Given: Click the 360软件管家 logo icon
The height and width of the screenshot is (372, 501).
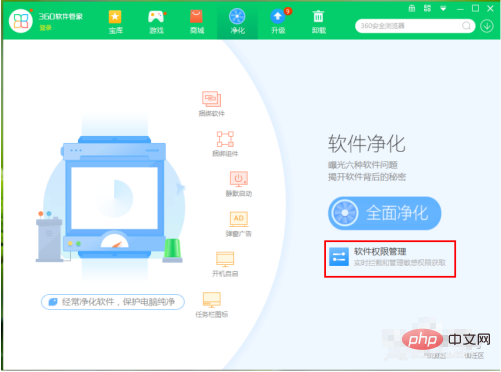Looking at the screenshot, I should click(21, 21).
